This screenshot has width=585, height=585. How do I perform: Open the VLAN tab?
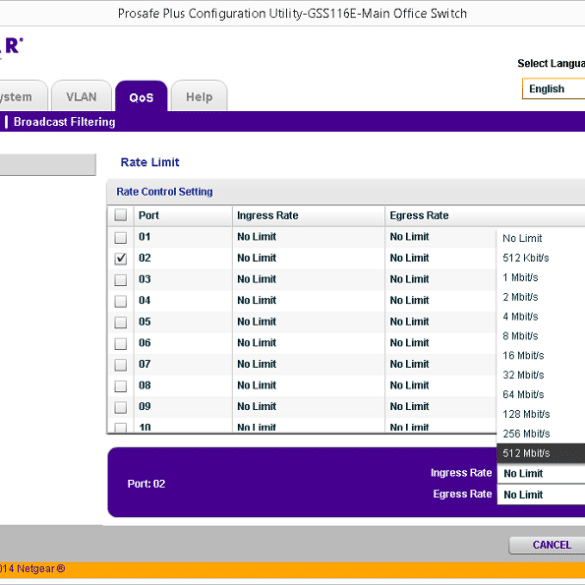point(81,97)
